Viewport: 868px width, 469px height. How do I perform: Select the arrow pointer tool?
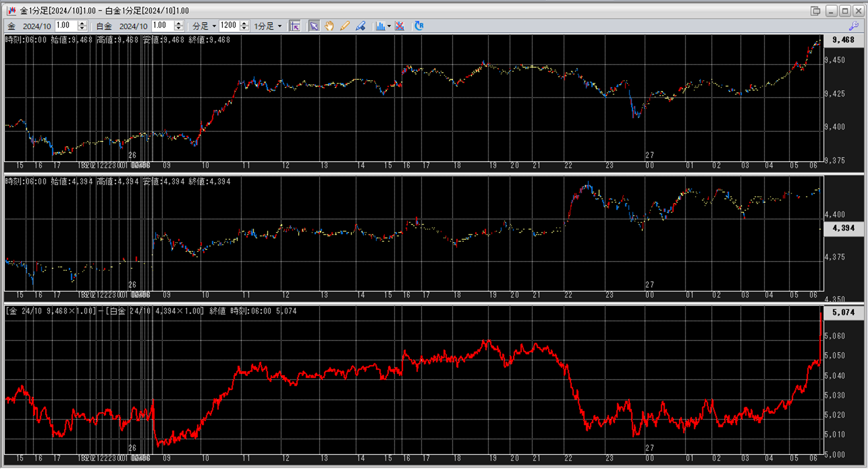[x=314, y=26]
